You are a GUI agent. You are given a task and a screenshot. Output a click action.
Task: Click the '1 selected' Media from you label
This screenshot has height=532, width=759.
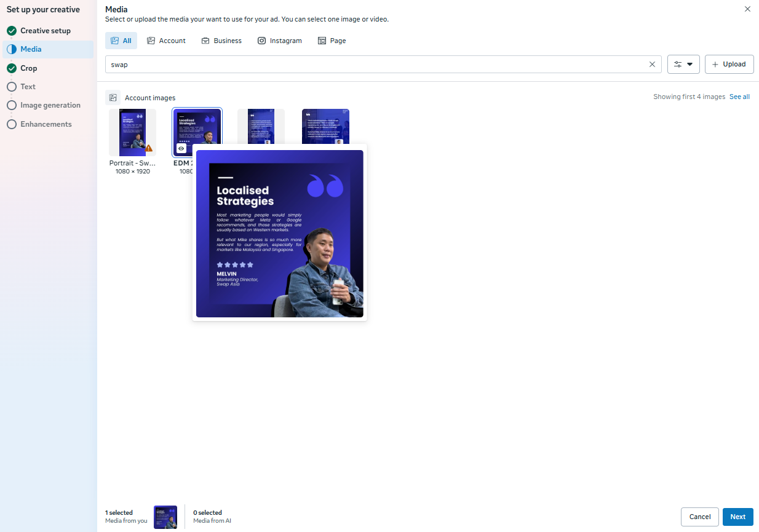(126, 517)
